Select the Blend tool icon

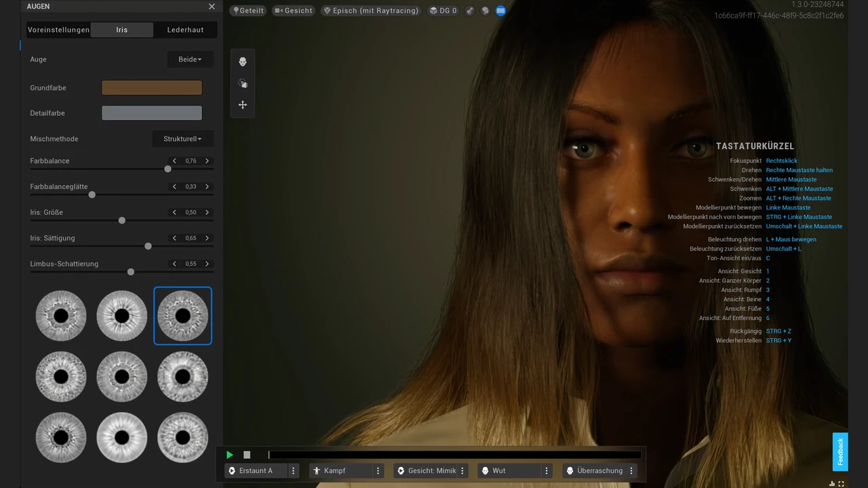click(x=243, y=83)
